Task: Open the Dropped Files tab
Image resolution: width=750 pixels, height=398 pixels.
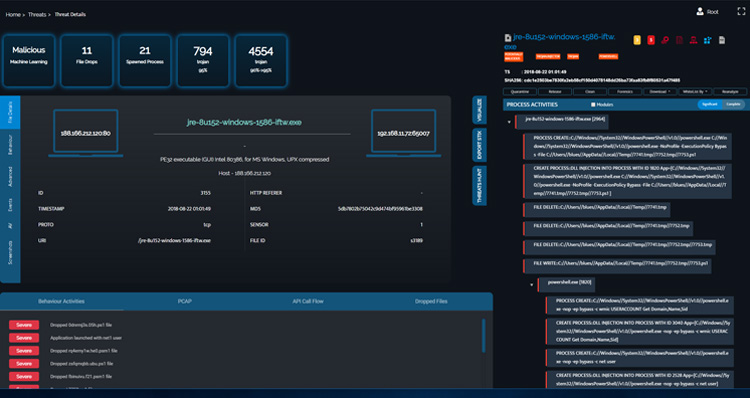Action: click(x=431, y=301)
